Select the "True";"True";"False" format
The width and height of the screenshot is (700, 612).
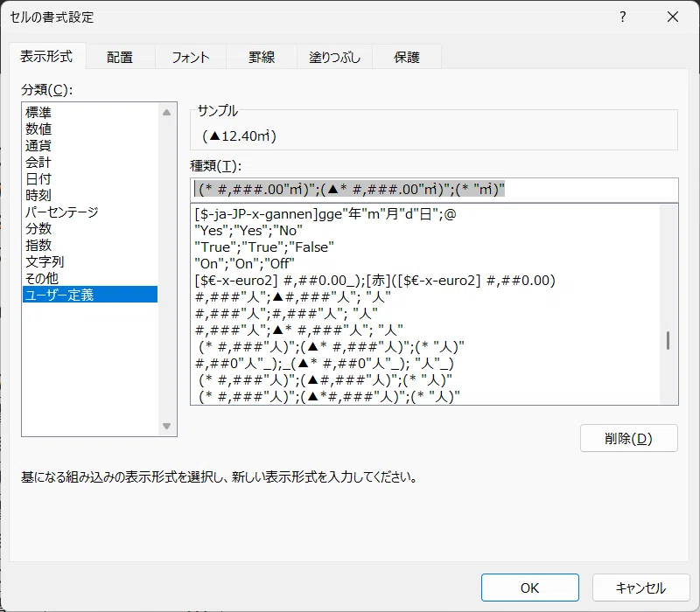pyautogui.click(x=425, y=247)
